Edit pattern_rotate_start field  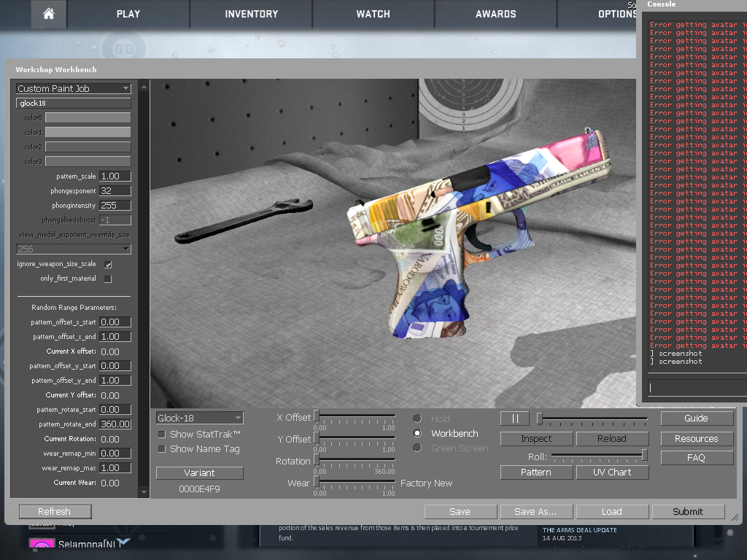[x=115, y=410]
